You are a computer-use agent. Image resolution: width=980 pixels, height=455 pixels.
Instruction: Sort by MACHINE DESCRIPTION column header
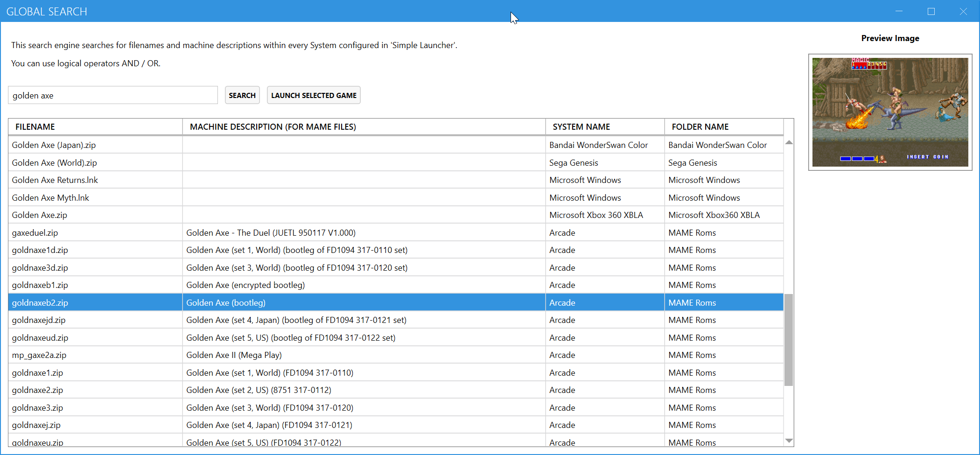click(x=364, y=127)
